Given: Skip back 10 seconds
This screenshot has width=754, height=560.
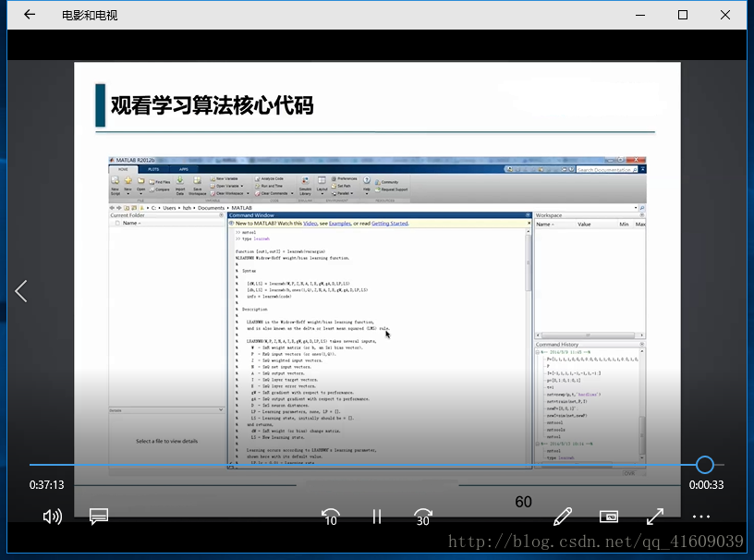Looking at the screenshot, I should tap(331, 517).
